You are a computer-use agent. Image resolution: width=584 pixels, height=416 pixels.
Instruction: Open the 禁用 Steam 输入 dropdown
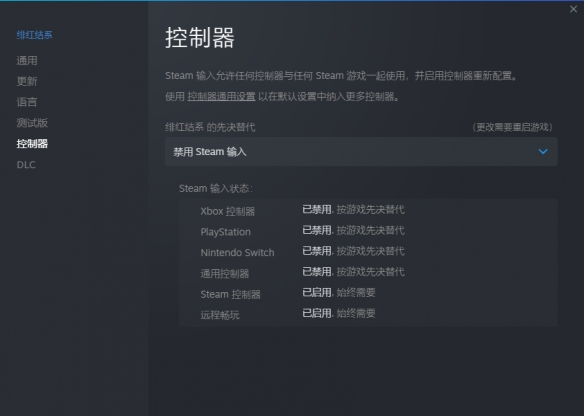361,152
